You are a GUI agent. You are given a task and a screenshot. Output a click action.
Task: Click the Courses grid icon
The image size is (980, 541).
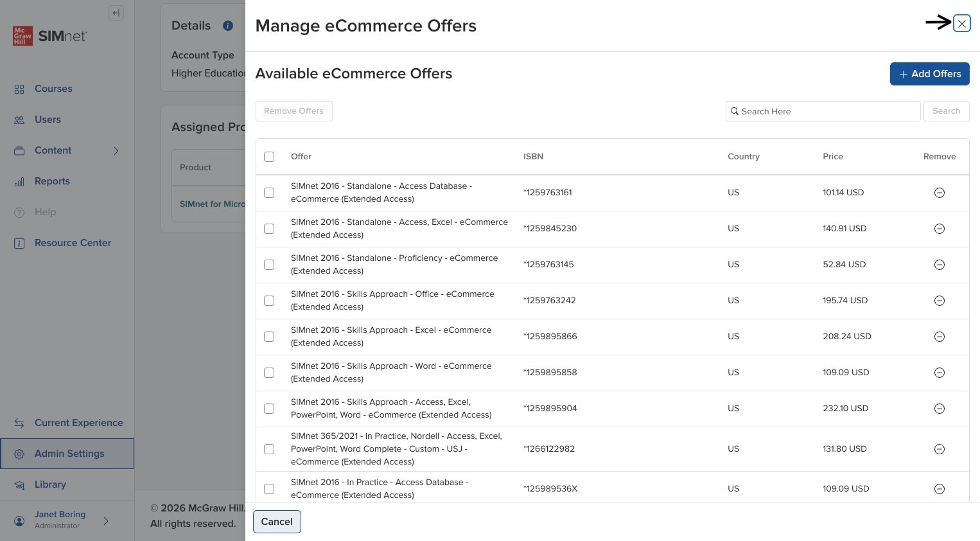pyautogui.click(x=19, y=89)
